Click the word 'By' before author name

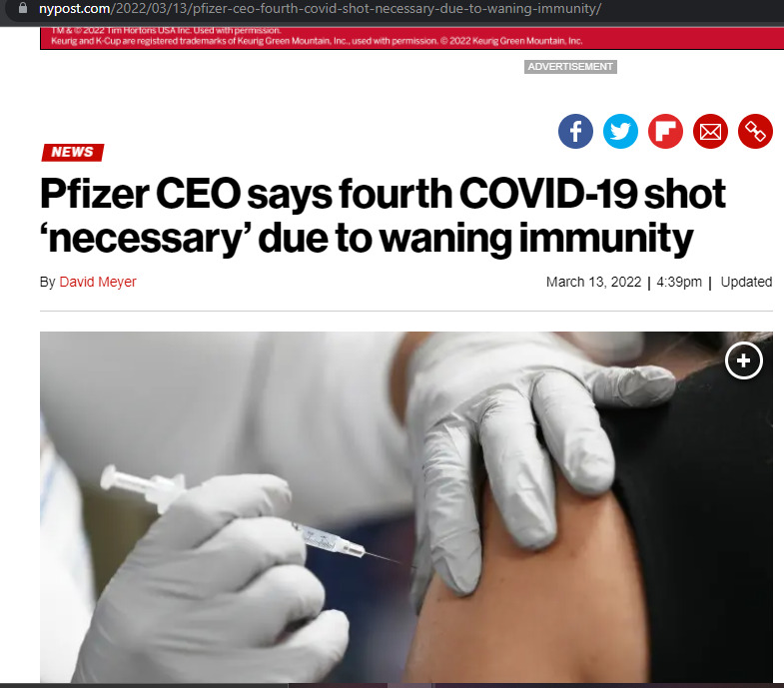tap(48, 282)
